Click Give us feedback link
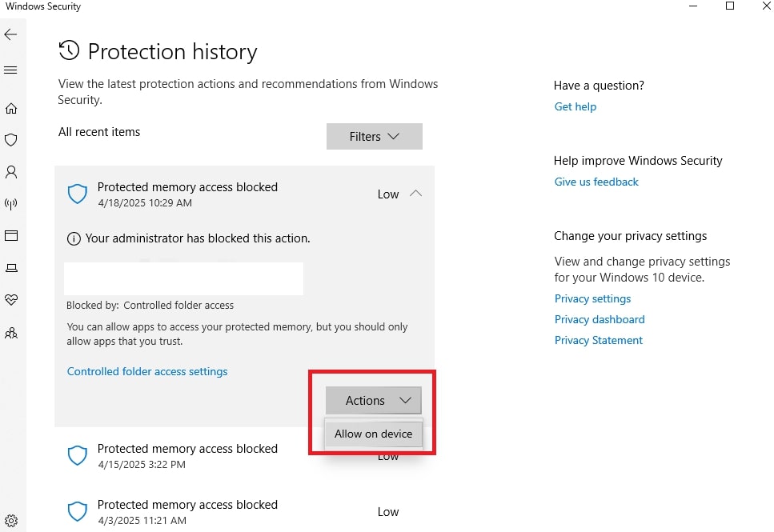The height and width of the screenshot is (532, 774). click(596, 182)
